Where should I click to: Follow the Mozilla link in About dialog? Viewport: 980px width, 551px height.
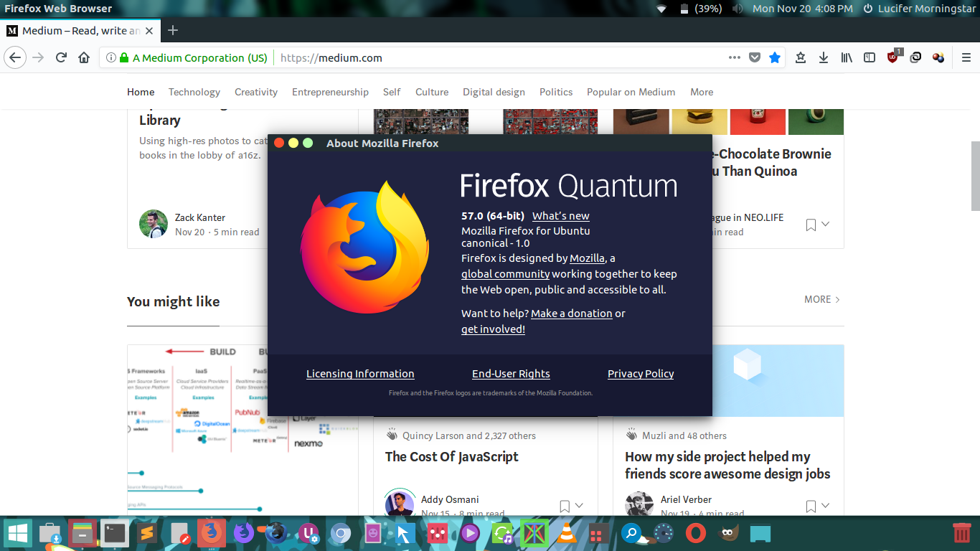(588, 258)
